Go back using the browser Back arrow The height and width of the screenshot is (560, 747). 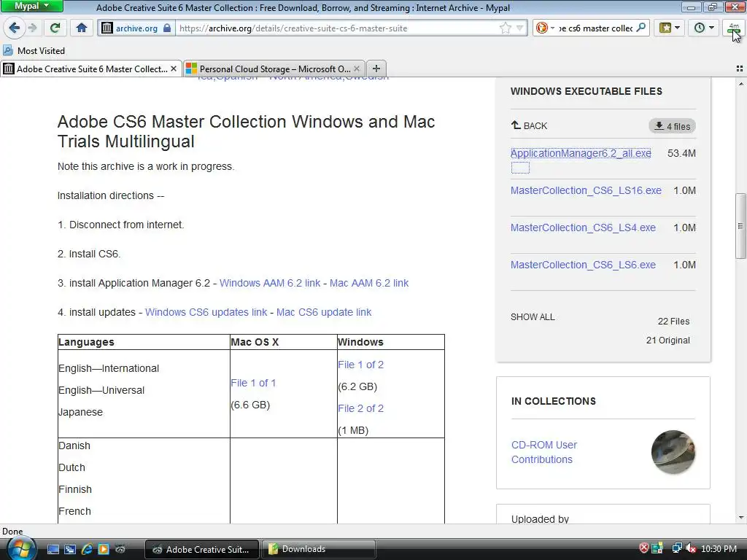click(x=15, y=28)
